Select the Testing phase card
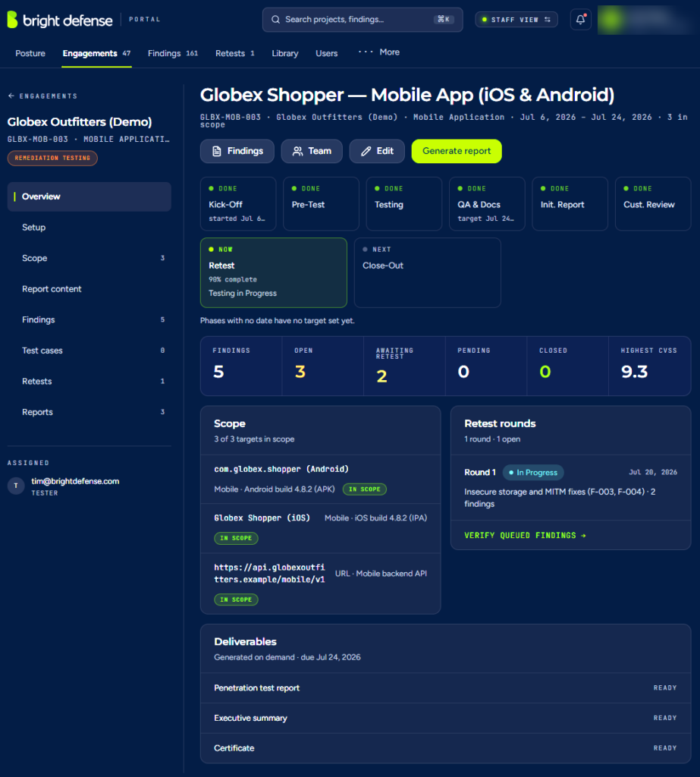The image size is (700, 777). [x=404, y=203]
